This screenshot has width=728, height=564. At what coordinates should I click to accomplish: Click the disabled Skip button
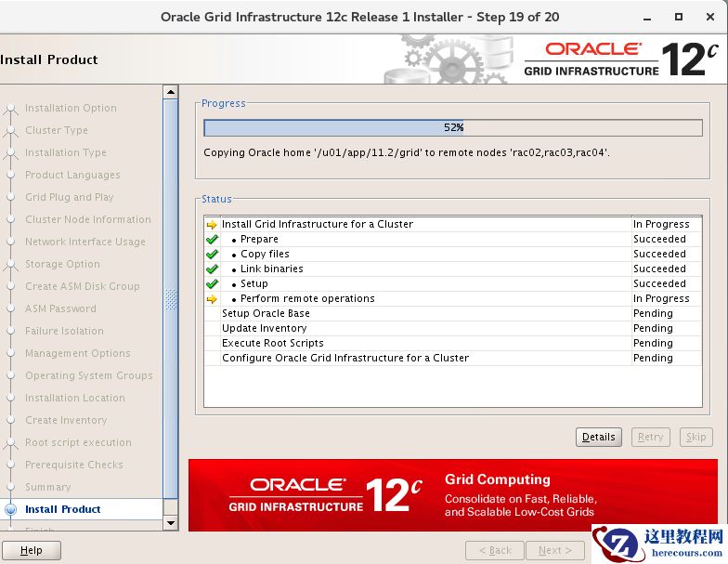tap(696, 437)
